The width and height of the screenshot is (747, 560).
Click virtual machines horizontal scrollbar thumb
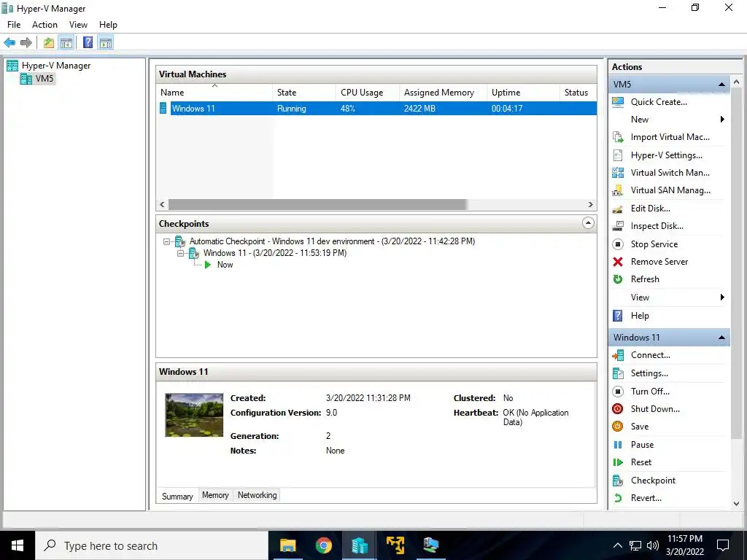point(317,205)
